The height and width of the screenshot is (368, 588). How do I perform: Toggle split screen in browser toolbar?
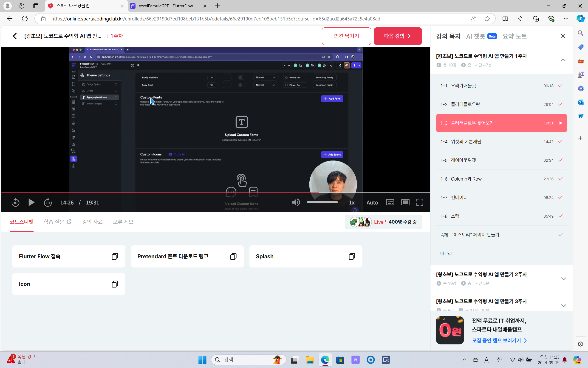point(505,19)
